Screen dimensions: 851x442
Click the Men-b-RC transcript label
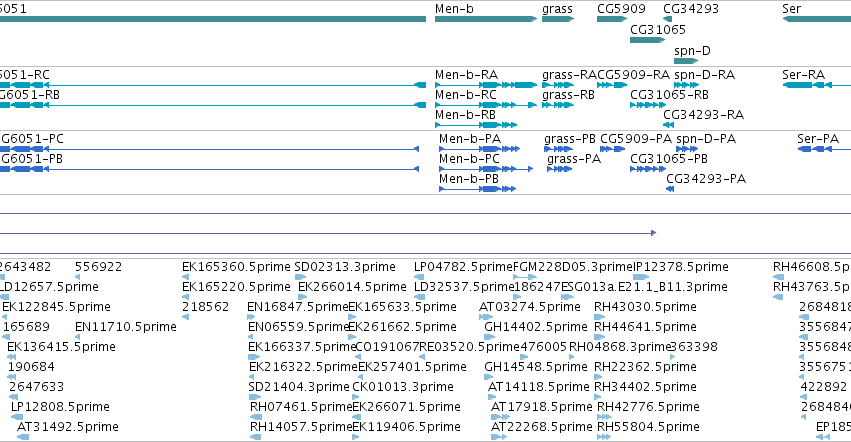coord(466,95)
